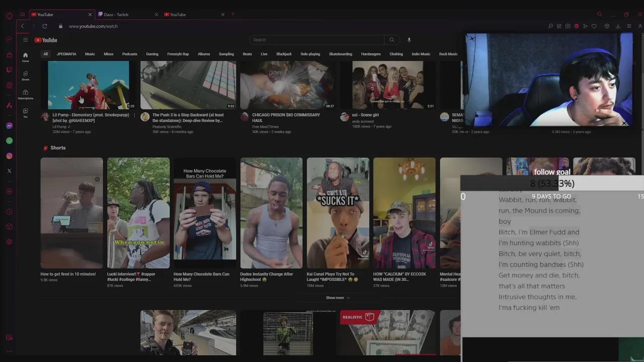
Task: Open Instagram in Opera sidebar
Action: [9, 156]
